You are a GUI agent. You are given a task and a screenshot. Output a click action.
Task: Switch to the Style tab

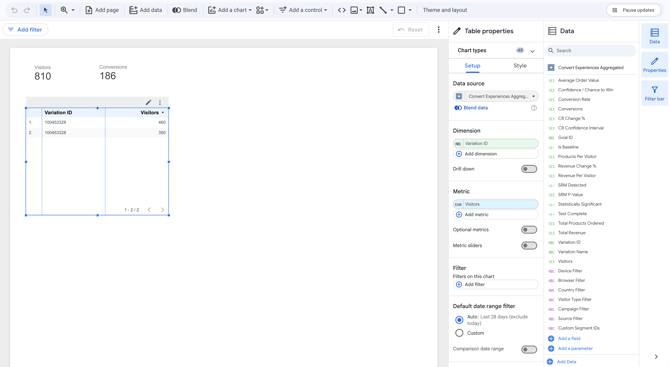(520, 65)
